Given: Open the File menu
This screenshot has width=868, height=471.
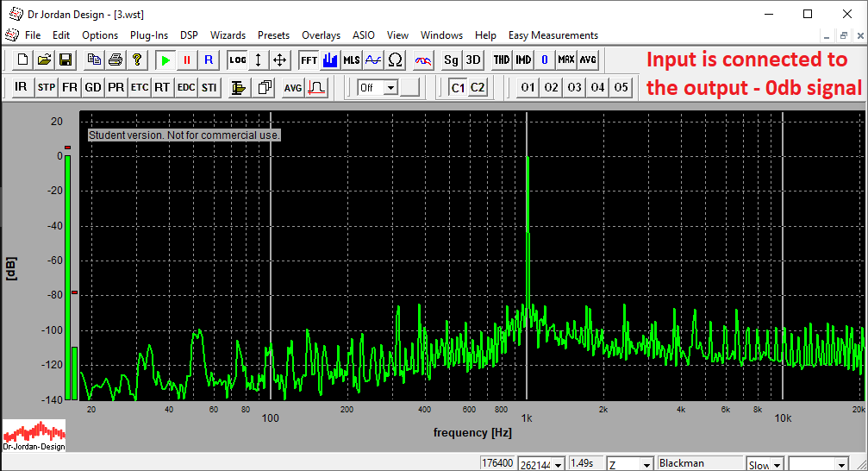Looking at the screenshot, I should click(33, 35).
